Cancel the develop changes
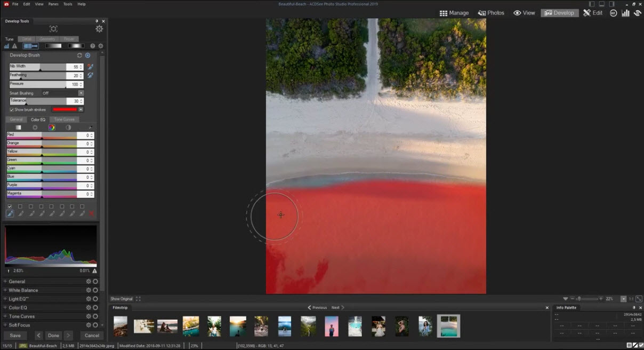The width and height of the screenshot is (644, 350). point(92,336)
